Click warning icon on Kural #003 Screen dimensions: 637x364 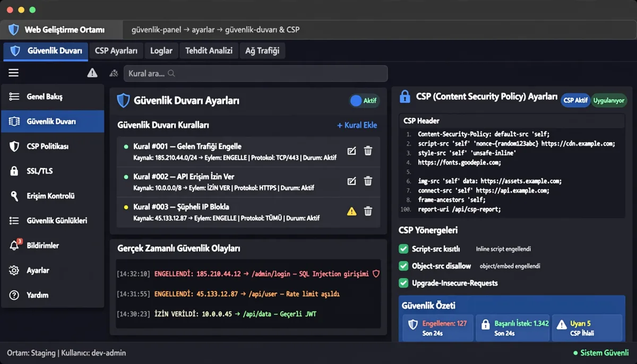pyautogui.click(x=351, y=211)
